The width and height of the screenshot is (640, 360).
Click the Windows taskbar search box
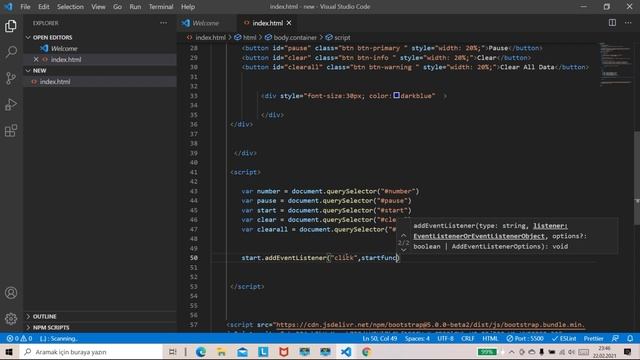coord(92,352)
